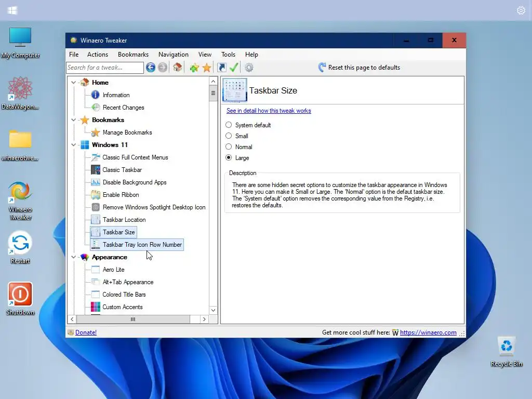Click the tree scroll down arrow
This screenshot has width=532, height=399.
[213, 310]
